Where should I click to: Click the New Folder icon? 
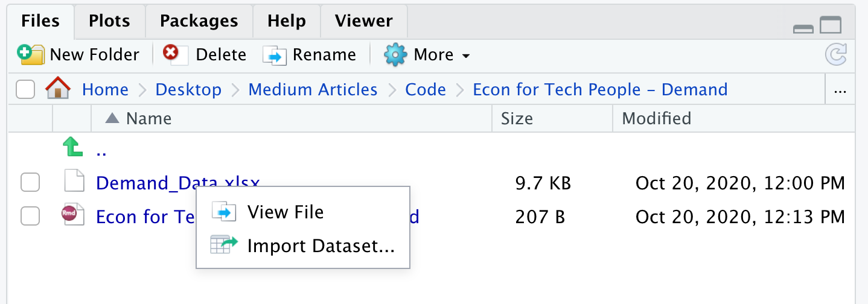pyautogui.click(x=31, y=55)
